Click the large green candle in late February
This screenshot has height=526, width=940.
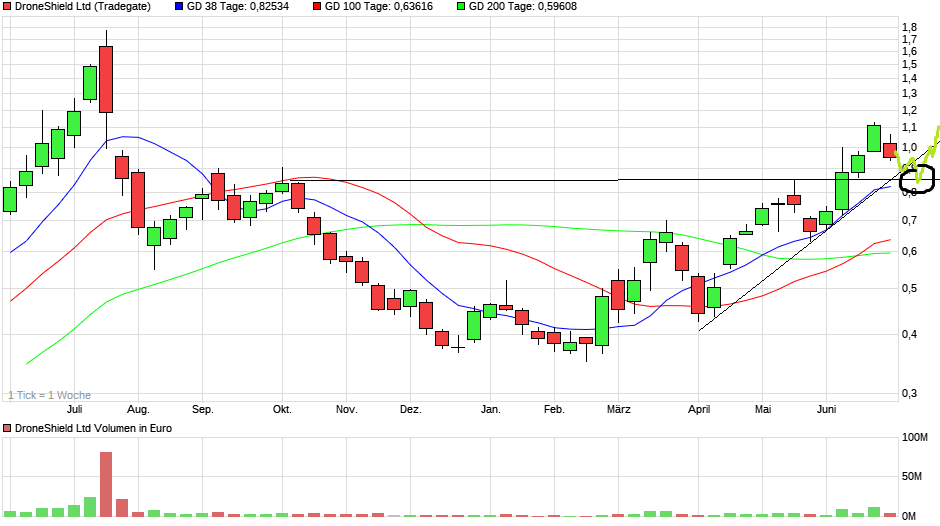pos(602,320)
